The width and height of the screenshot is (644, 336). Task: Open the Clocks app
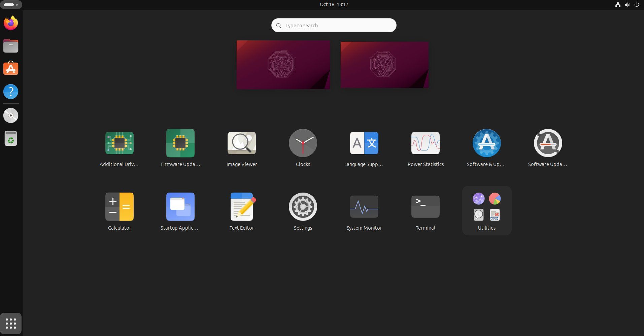(303, 143)
